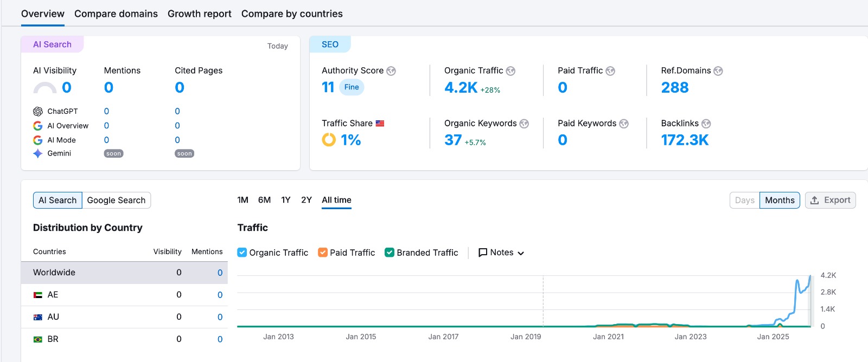Open the 288 Ref.Domains value link

click(x=675, y=87)
